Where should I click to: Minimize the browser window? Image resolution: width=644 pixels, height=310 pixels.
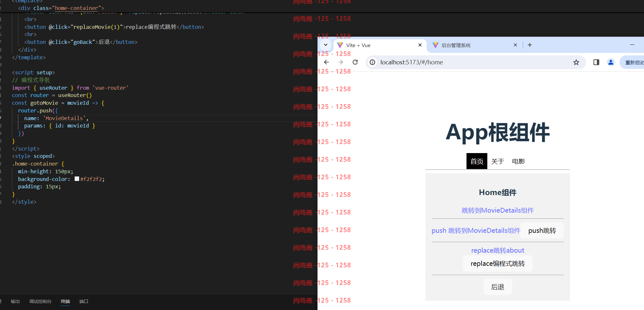tap(632, 45)
